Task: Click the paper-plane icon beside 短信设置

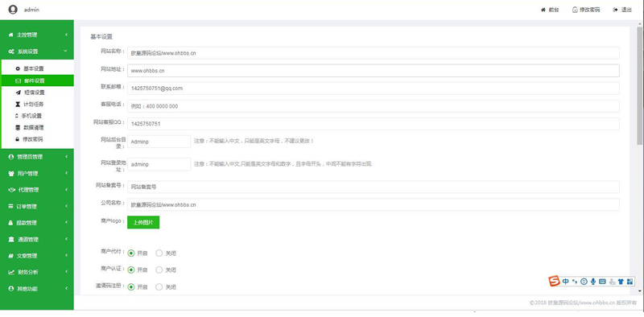Action: (x=18, y=93)
